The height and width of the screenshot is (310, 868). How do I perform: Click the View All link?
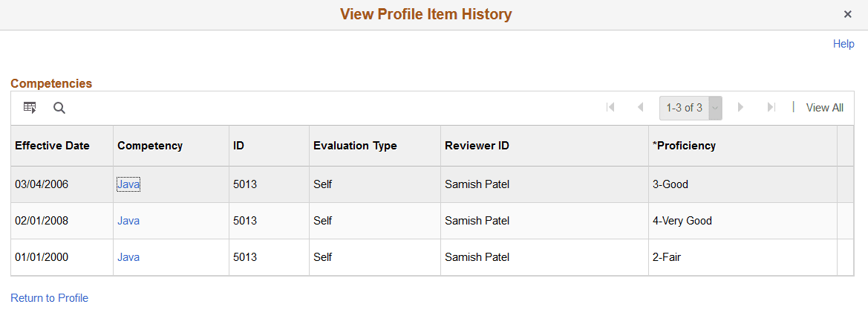point(824,108)
